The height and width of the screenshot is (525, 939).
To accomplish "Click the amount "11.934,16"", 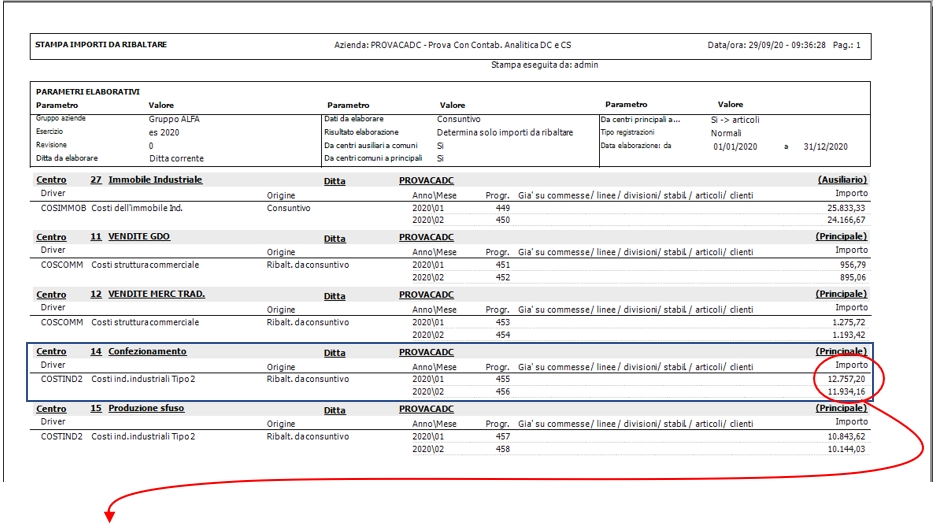I will pyautogui.click(x=846, y=392).
